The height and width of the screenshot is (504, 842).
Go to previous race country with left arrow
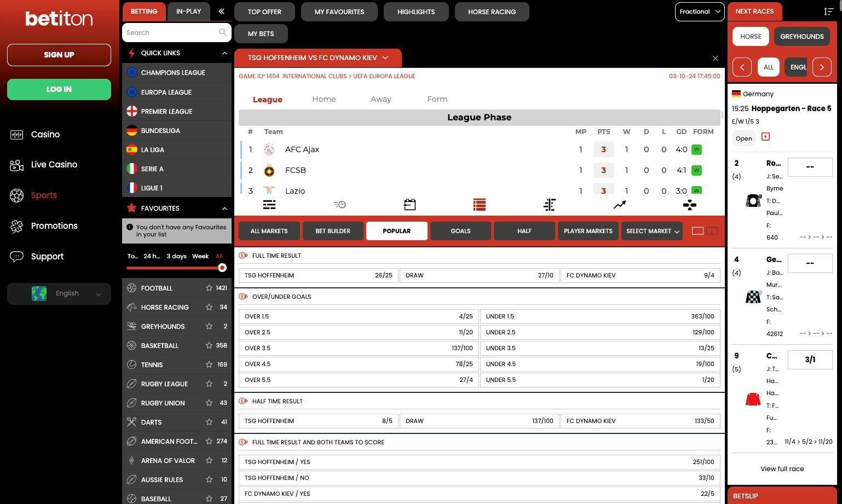click(742, 67)
